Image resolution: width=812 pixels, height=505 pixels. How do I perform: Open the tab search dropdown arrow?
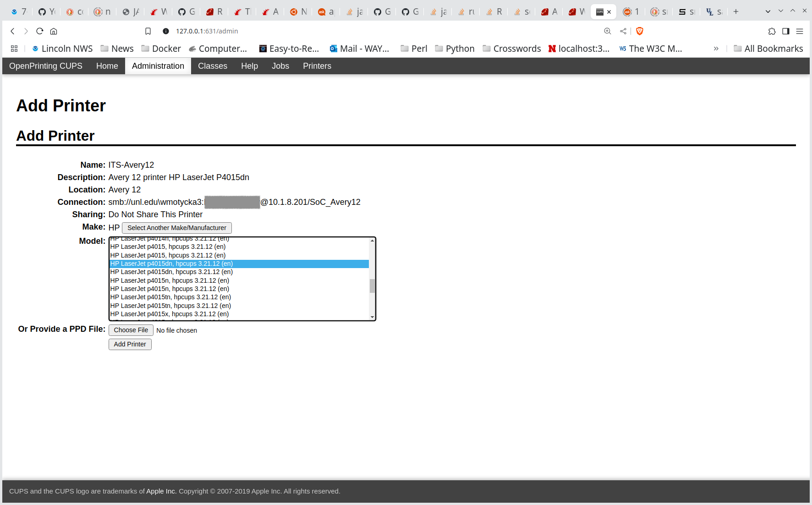[x=768, y=11]
